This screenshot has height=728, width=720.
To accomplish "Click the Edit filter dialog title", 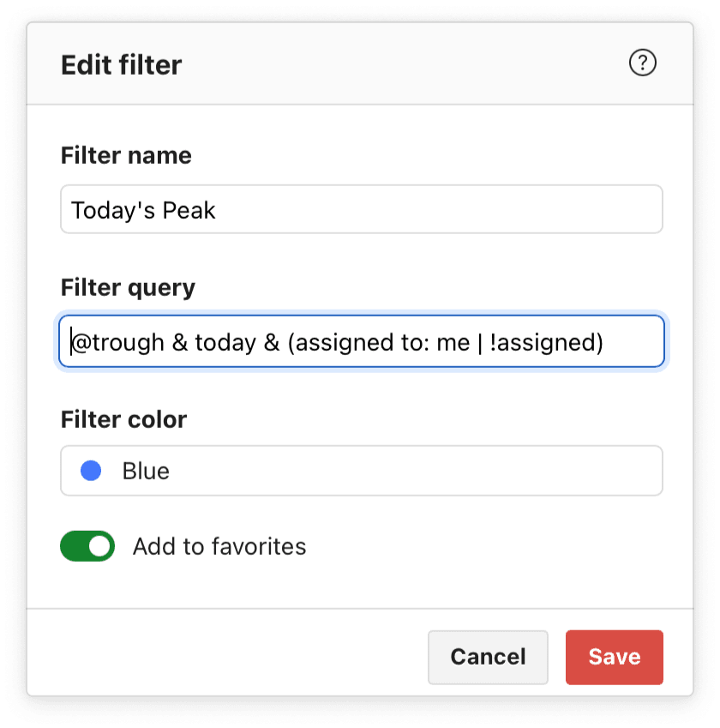I will [122, 64].
